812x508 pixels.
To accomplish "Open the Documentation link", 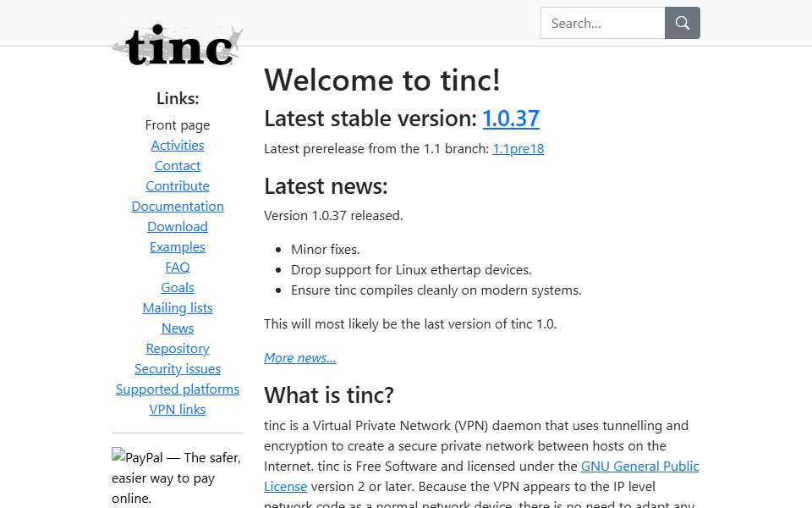I will click(178, 206).
